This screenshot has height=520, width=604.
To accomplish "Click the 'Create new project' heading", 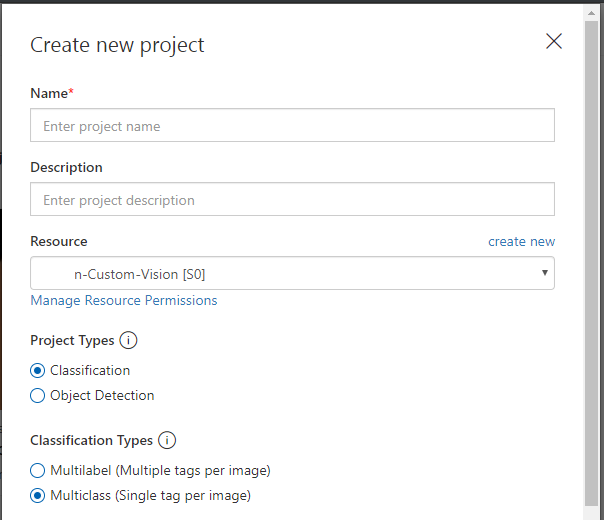I will 117,45.
